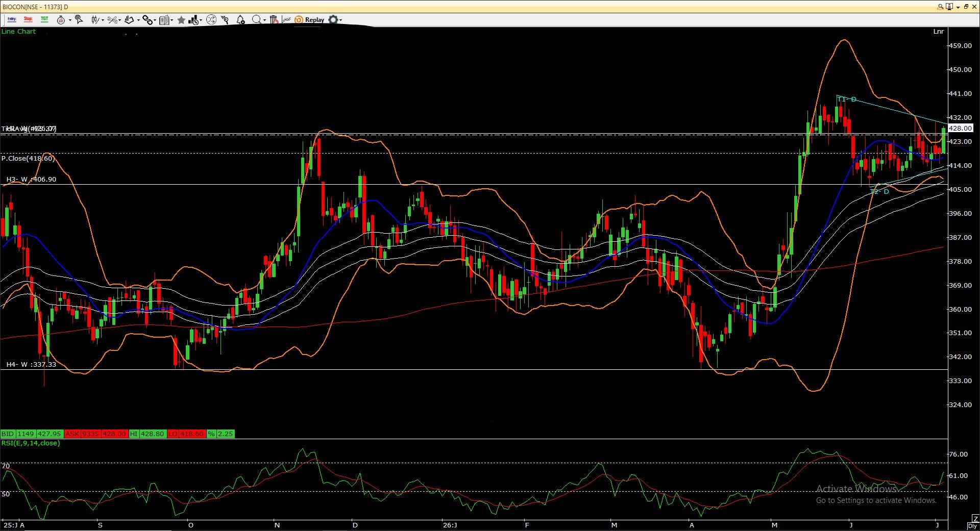Viewport: 980px width, 531px height.
Task: Restore the chart window size
Action: (x=966, y=7)
